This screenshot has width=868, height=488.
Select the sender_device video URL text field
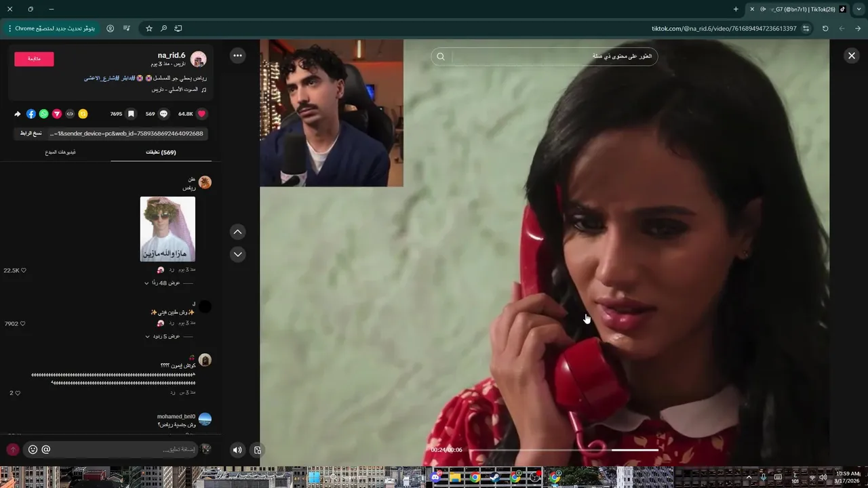point(127,134)
